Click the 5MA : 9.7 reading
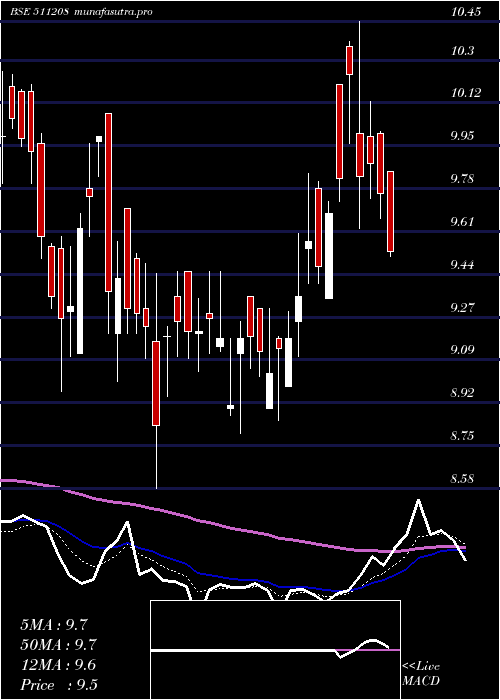This screenshot has height=700, width=500. pyautogui.click(x=54, y=625)
